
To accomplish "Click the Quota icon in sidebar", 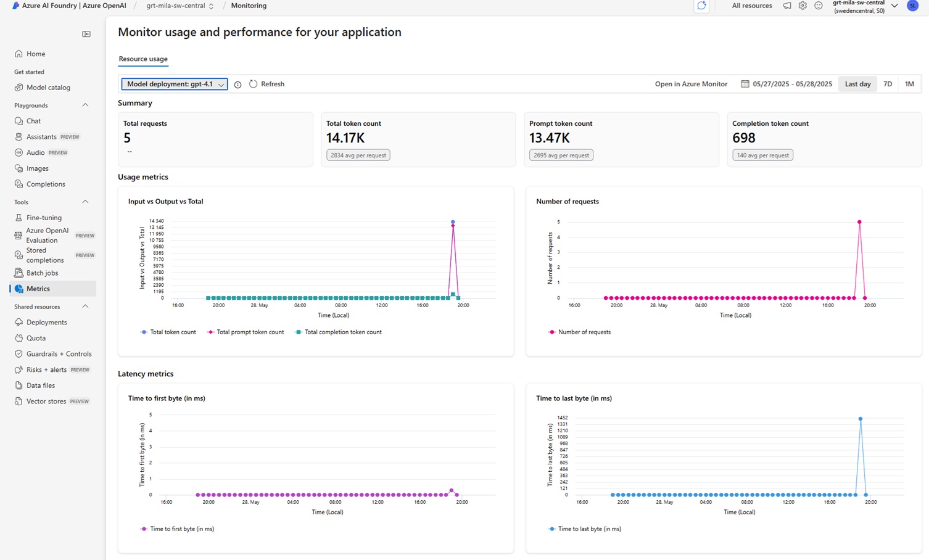I will click(x=19, y=338).
